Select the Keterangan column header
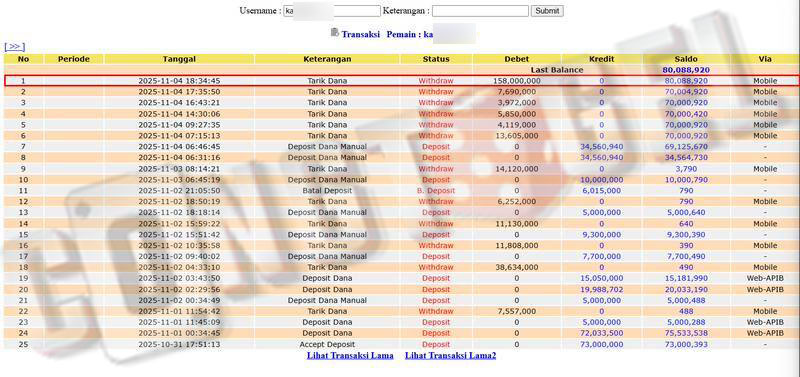 tap(327, 59)
